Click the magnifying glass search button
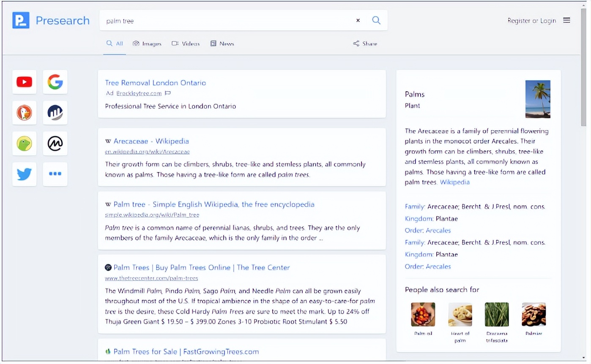This screenshot has width=591, height=364. click(376, 20)
